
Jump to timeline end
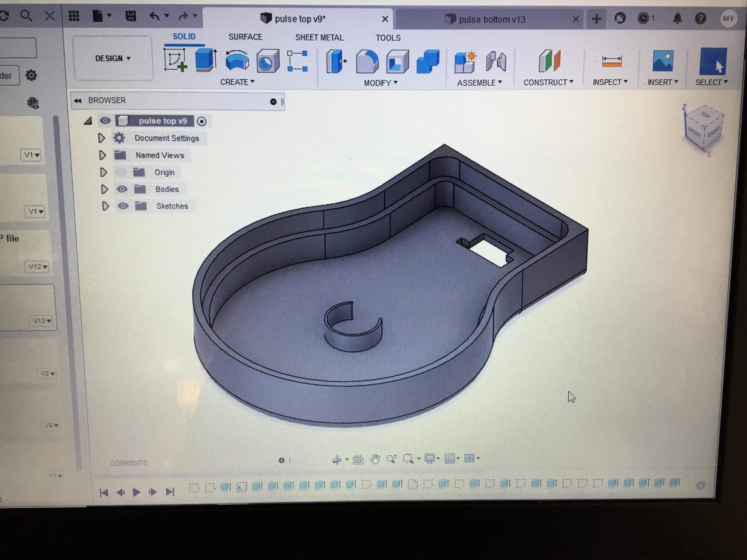click(170, 492)
